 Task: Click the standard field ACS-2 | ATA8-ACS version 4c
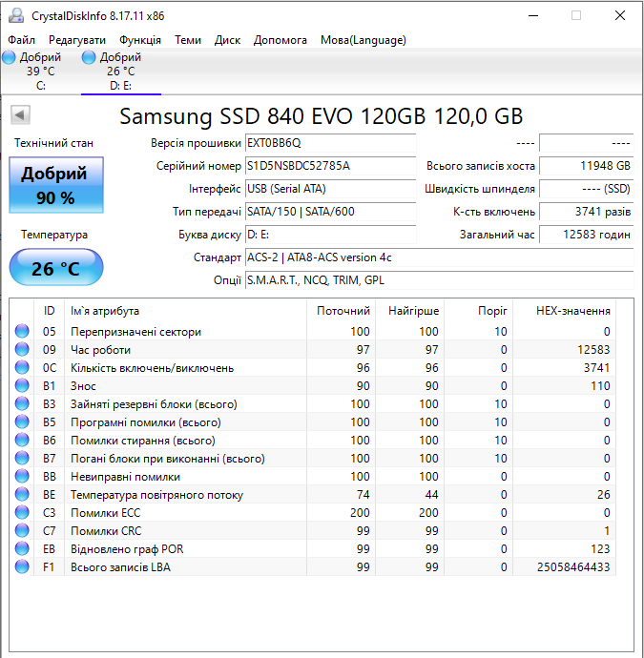tap(439, 257)
